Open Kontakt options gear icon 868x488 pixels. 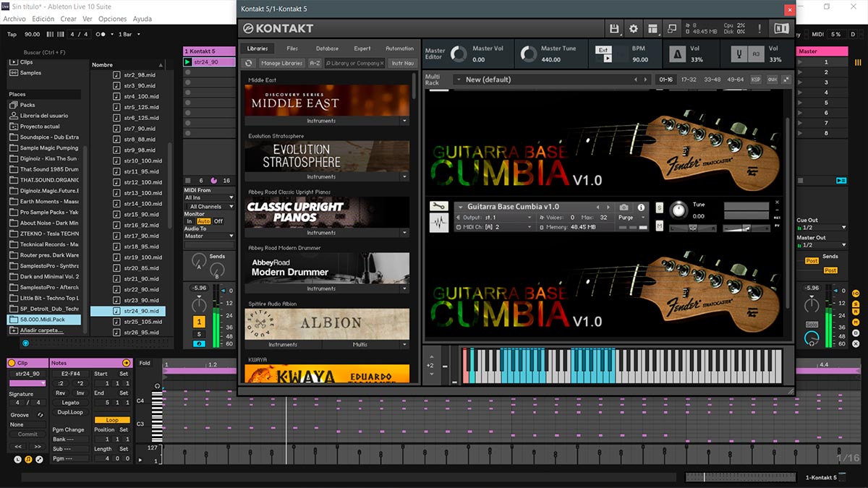634,28
